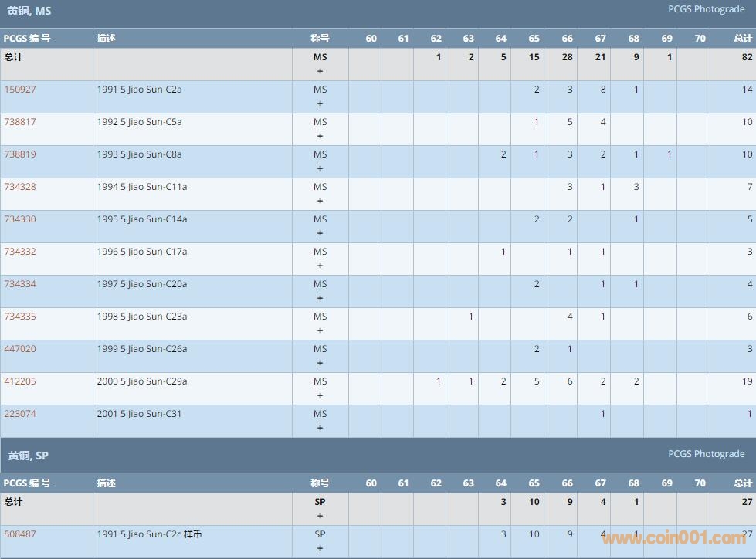Open PCGS number 447020 link
756x559 pixels.
tap(20, 349)
